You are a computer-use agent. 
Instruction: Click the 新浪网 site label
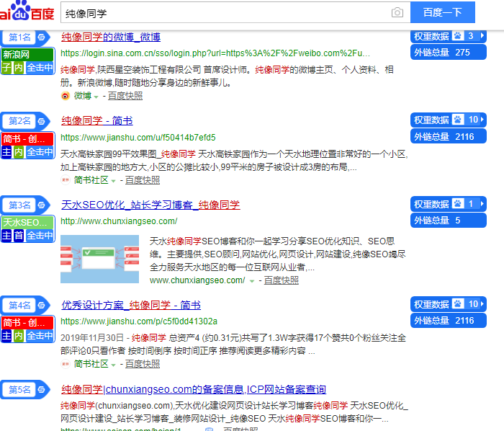(x=27, y=54)
